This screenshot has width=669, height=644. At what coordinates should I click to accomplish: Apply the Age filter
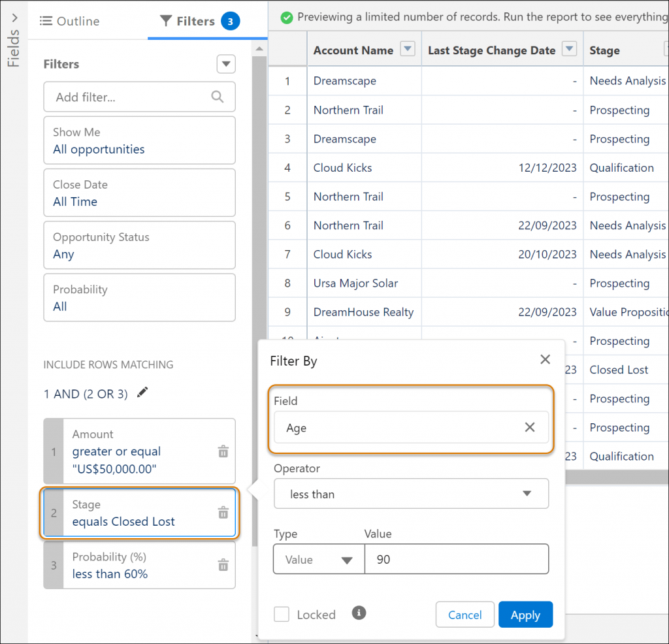click(x=525, y=614)
